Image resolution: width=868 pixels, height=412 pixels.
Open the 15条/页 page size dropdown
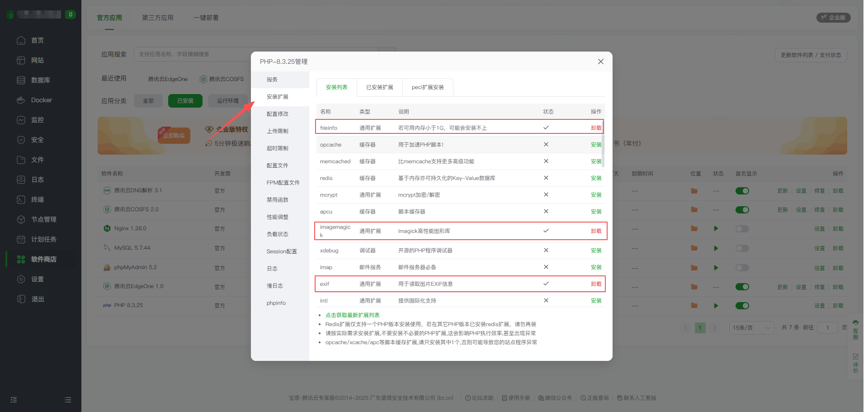(x=751, y=328)
